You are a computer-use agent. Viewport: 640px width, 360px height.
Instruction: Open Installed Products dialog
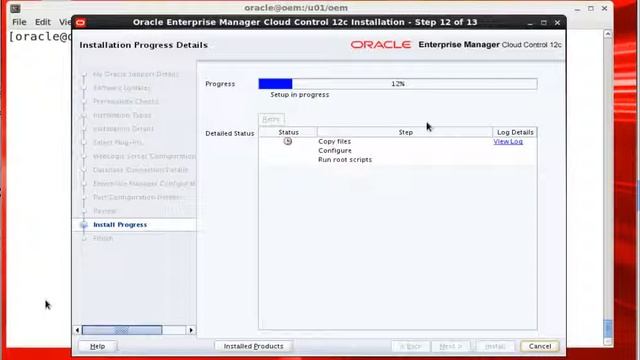[253, 346]
